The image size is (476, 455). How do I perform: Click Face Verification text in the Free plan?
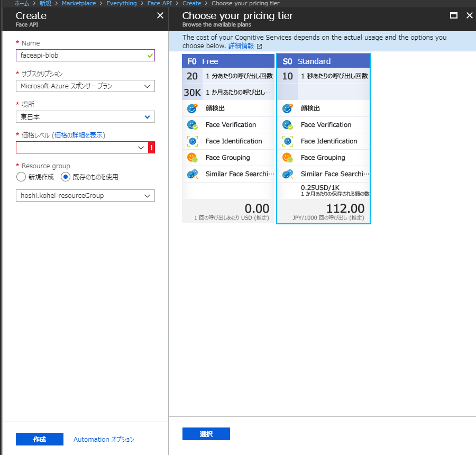tap(231, 125)
